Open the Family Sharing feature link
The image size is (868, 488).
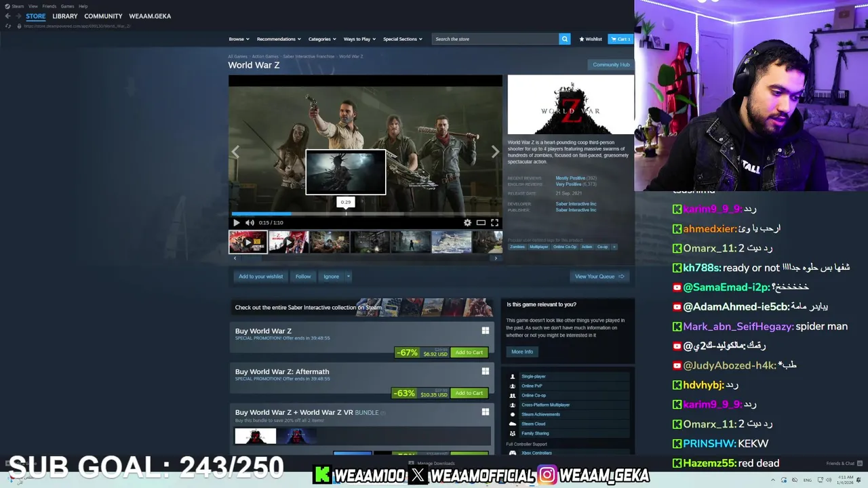tap(535, 434)
